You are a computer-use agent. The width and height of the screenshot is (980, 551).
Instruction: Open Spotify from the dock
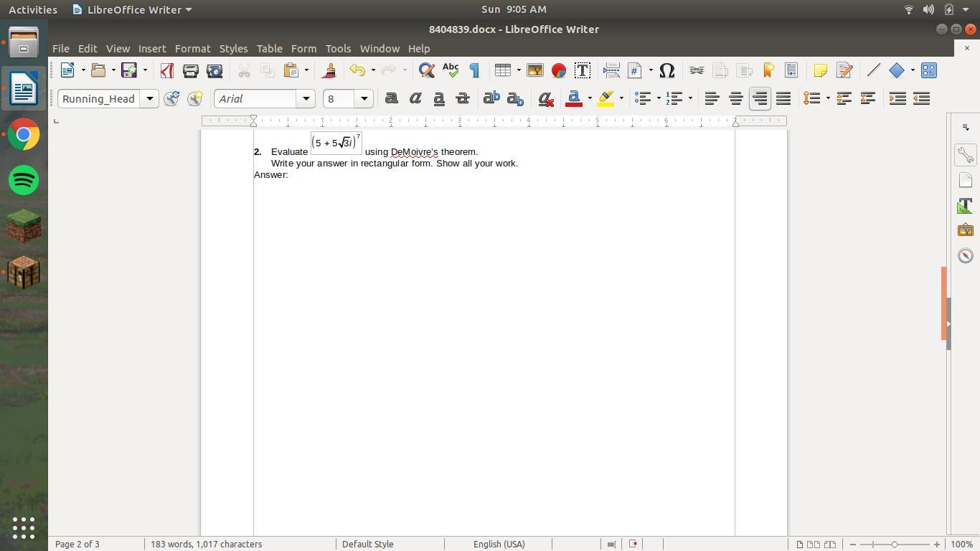pyautogui.click(x=24, y=180)
